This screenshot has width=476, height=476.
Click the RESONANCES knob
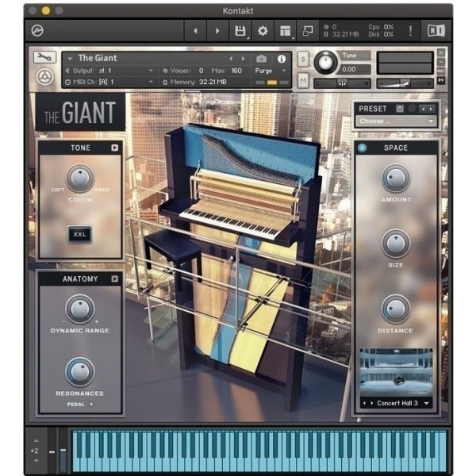(x=80, y=372)
